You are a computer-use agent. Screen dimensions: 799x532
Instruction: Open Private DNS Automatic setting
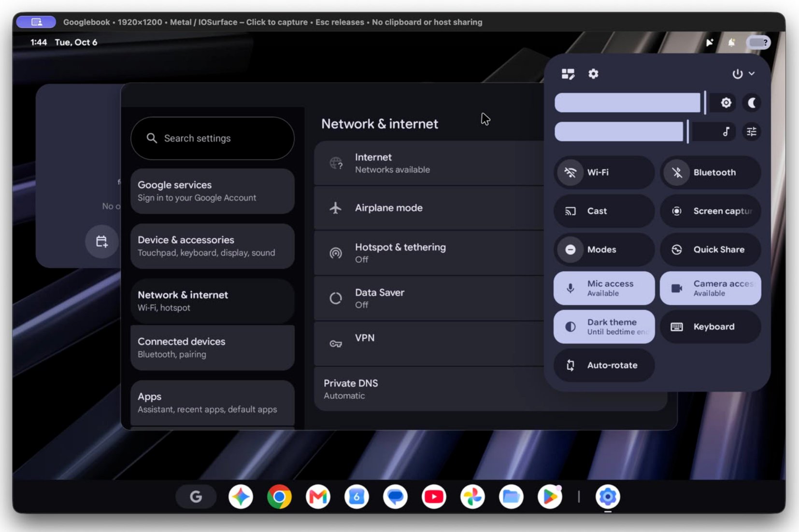[x=490, y=389]
